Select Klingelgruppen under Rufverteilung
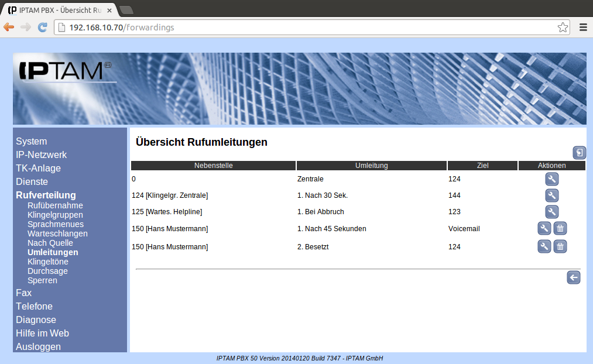 click(55, 215)
